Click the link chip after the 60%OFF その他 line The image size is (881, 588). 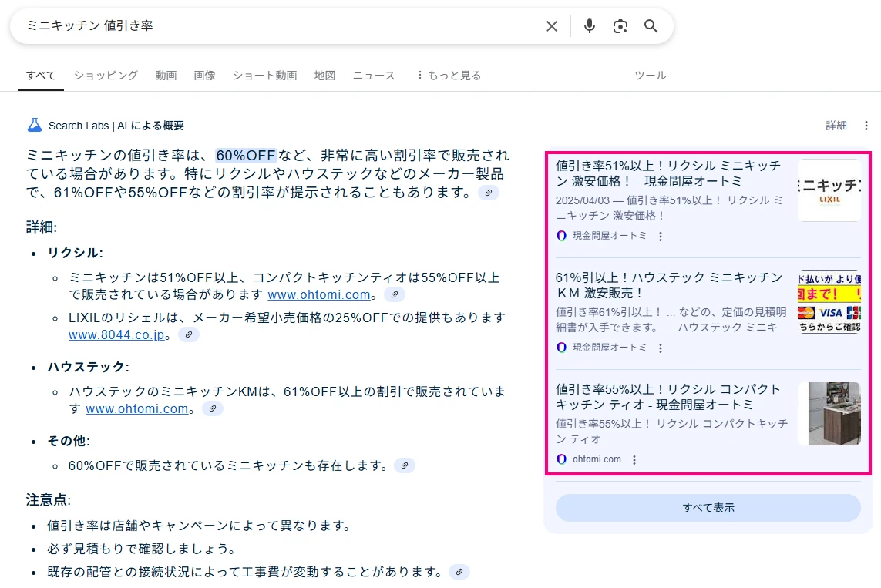point(405,465)
